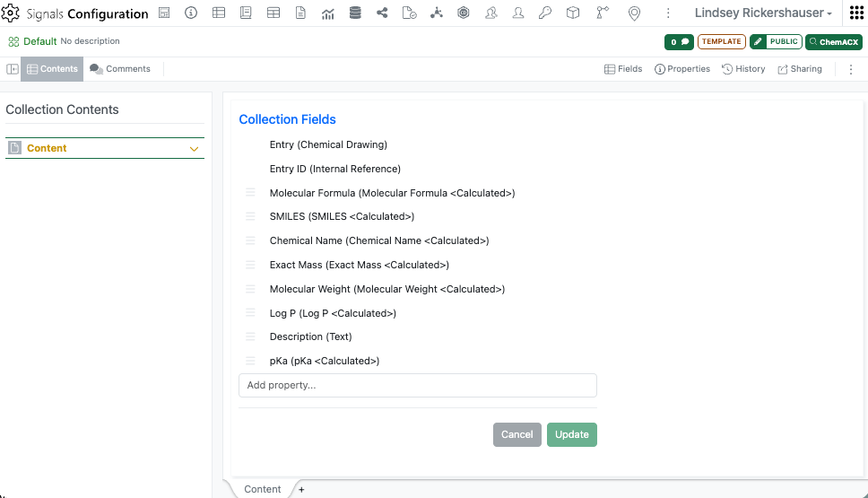This screenshot has height=498, width=868.
Task: Open the location pin icon in toolbar
Action: tap(634, 13)
